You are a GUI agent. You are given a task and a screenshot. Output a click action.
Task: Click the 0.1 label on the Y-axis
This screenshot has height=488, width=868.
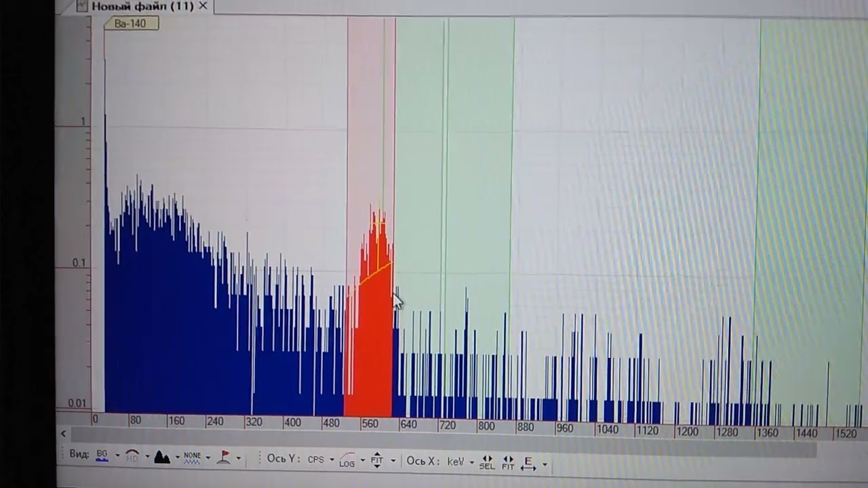click(79, 263)
